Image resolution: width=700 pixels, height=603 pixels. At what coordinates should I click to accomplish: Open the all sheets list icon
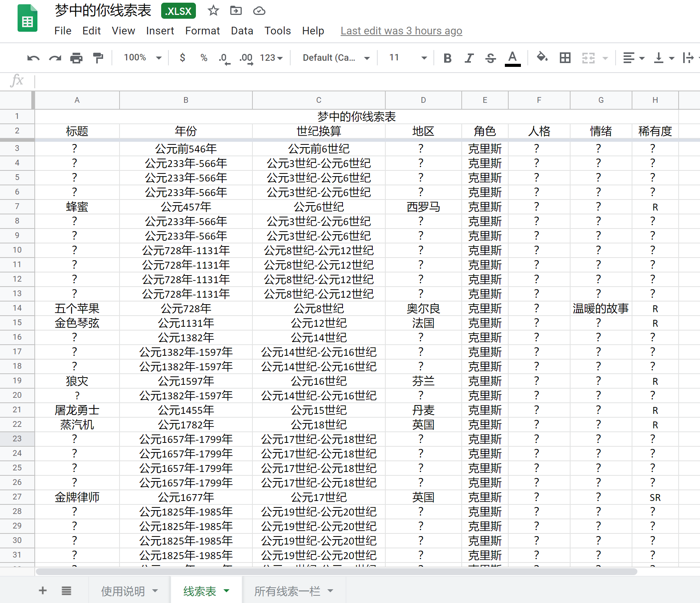tap(66, 590)
